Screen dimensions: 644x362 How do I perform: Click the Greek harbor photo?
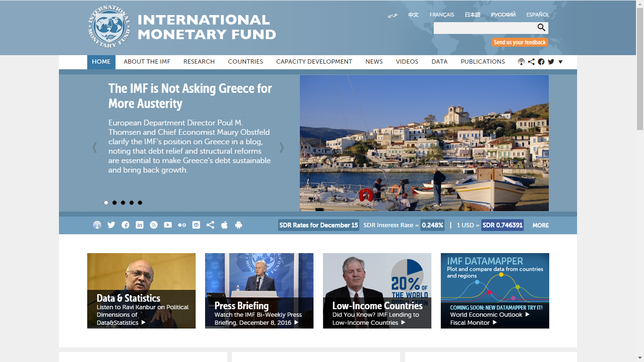(424, 143)
